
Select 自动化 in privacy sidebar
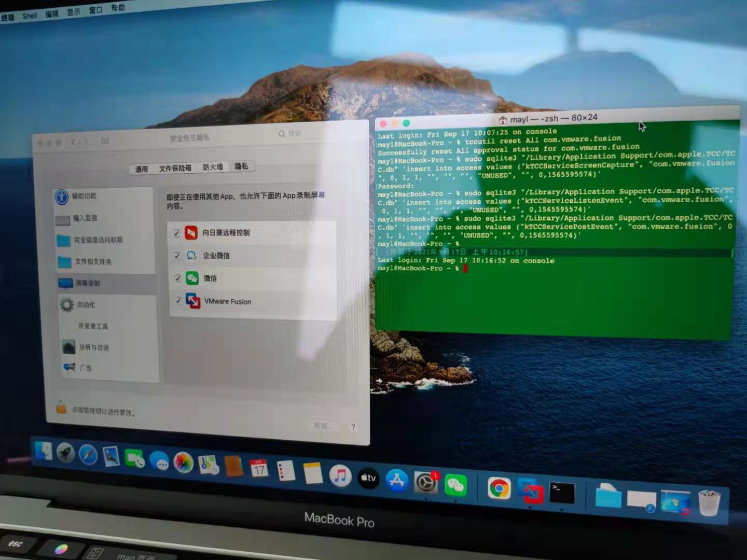(107, 305)
